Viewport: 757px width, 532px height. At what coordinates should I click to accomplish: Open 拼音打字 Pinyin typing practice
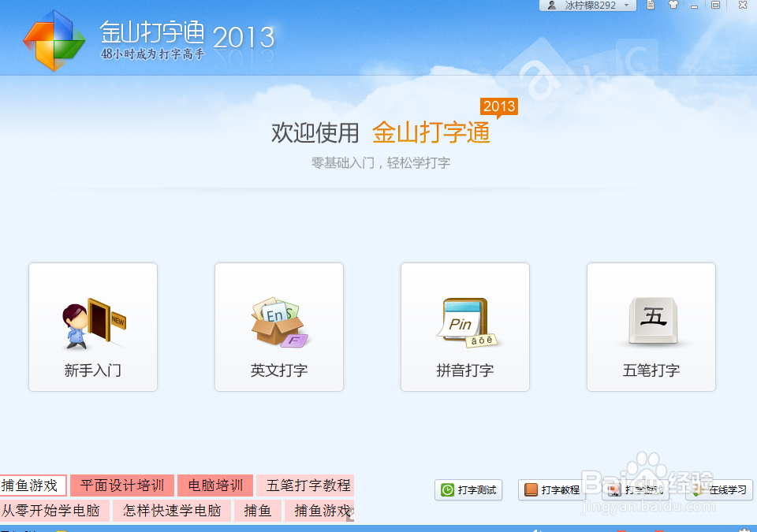(x=464, y=327)
